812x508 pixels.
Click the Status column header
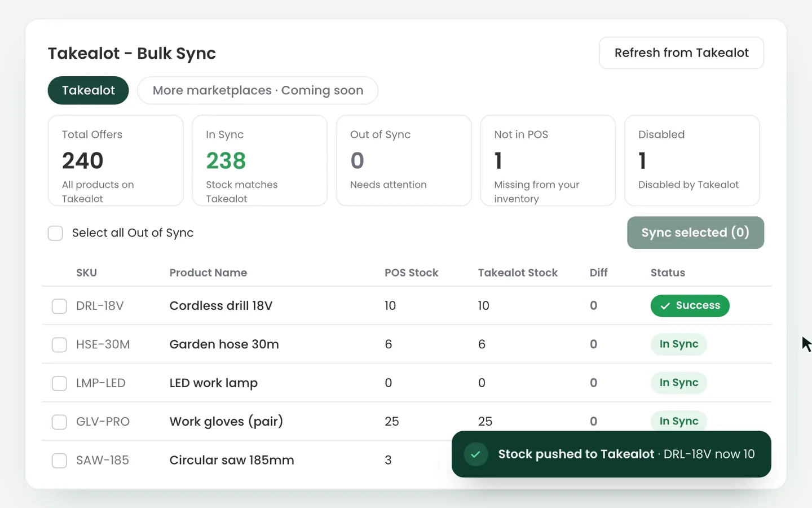click(668, 273)
